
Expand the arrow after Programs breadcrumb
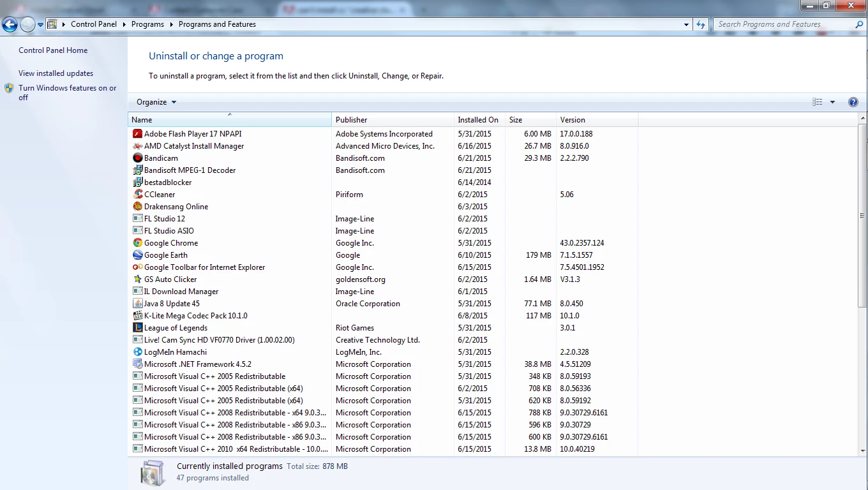pyautogui.click(x=171, y=24)
